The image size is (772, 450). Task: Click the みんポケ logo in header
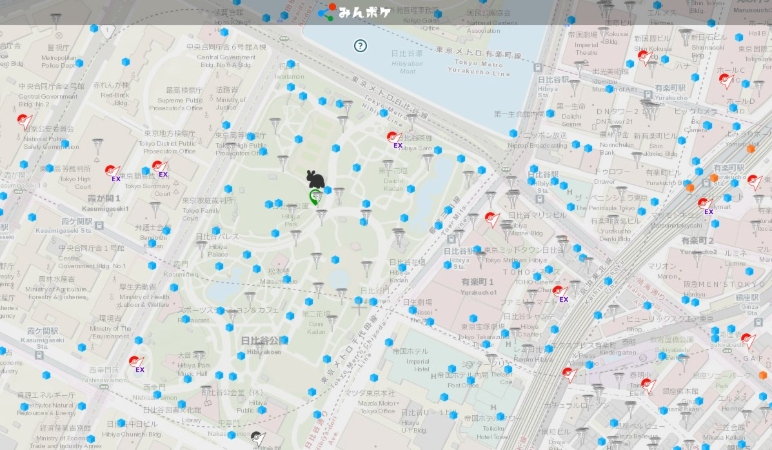tap(354, 12)
